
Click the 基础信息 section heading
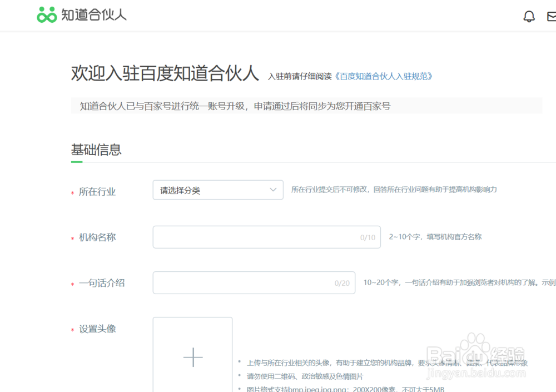pos(96,150)
